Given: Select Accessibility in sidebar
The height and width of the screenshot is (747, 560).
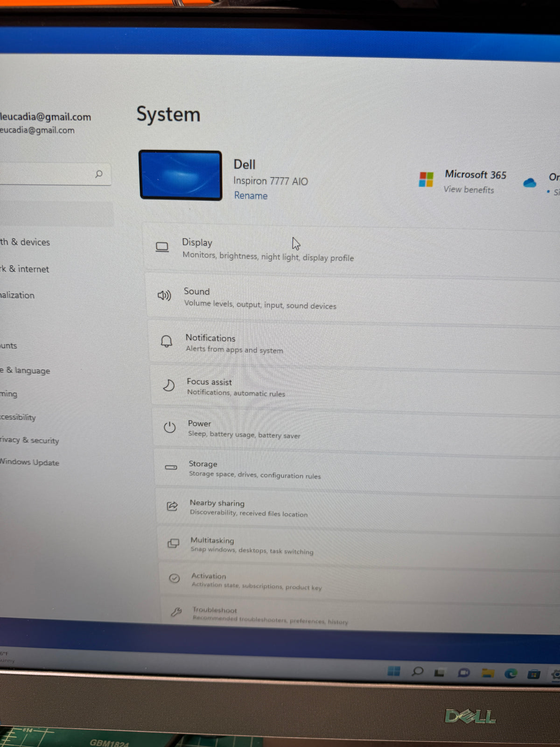Looking at the screenshot, I should [x=18, y=417].
